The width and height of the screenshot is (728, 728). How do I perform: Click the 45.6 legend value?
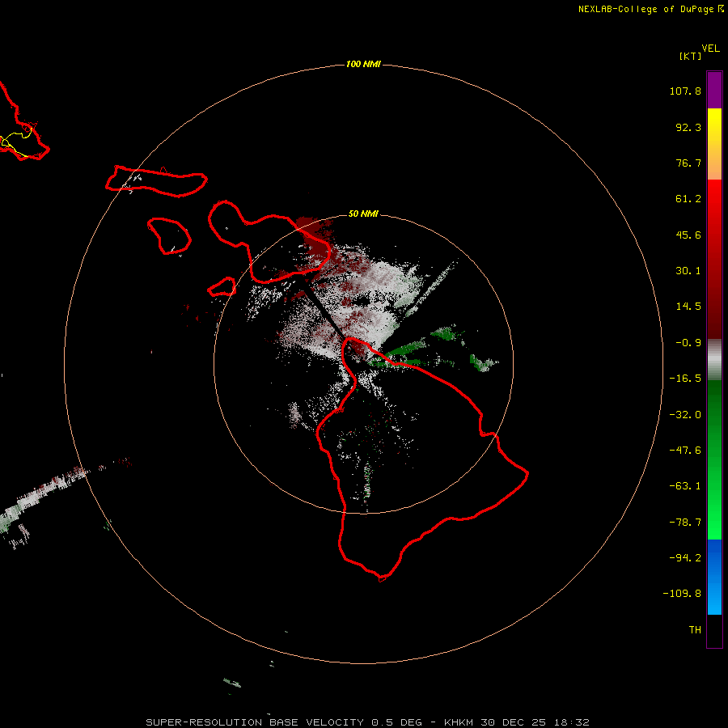688,235
